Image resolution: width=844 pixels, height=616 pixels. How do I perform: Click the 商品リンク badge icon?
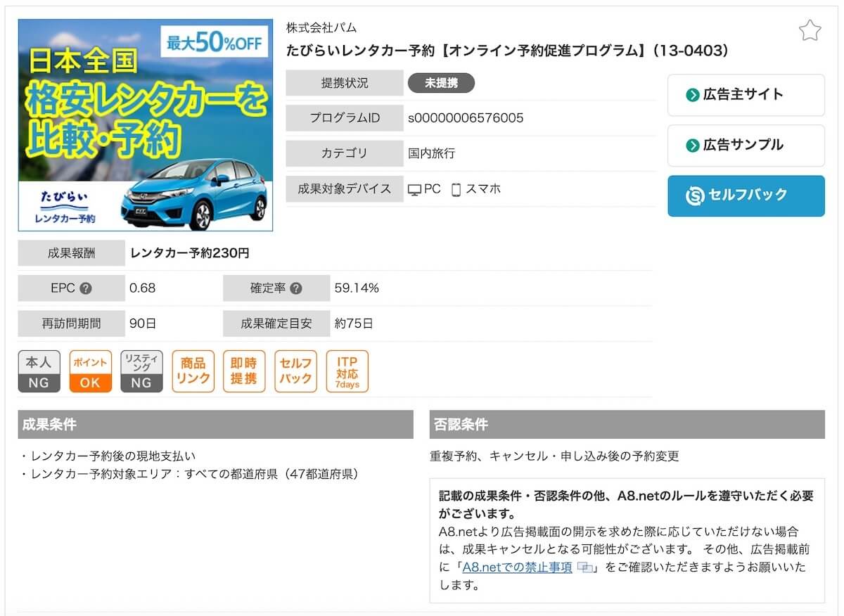pyautogui.click(x=193, y=371)
